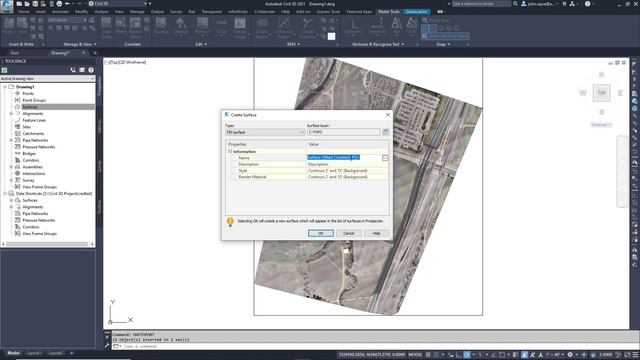Switch to the Layout1 tab

tap(33, 353)
